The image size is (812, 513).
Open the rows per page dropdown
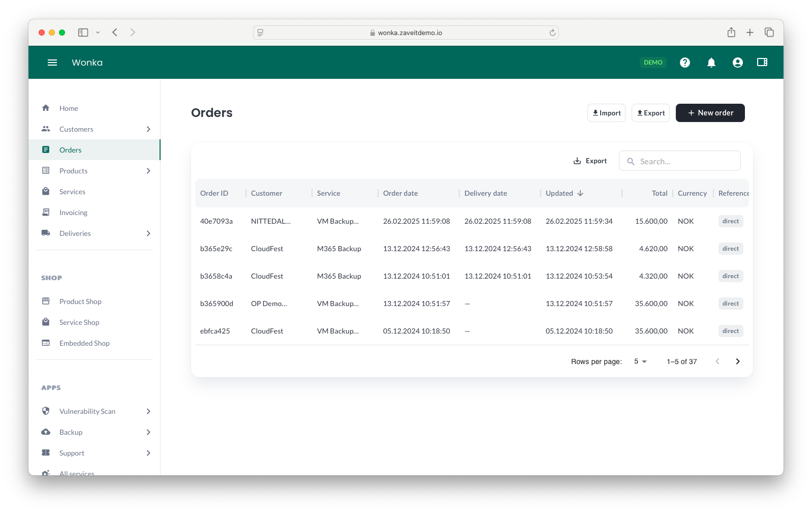click(x=640, y=361)
